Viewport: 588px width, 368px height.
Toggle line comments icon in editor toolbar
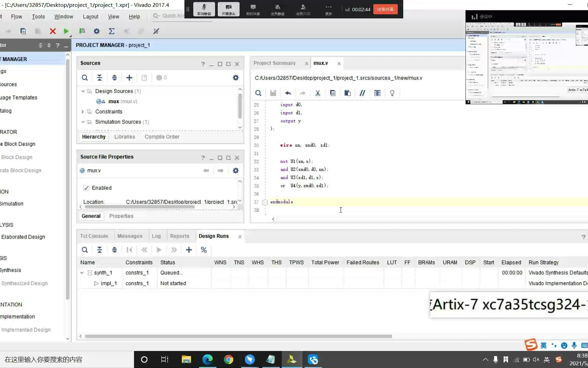(x=362, y=93)
